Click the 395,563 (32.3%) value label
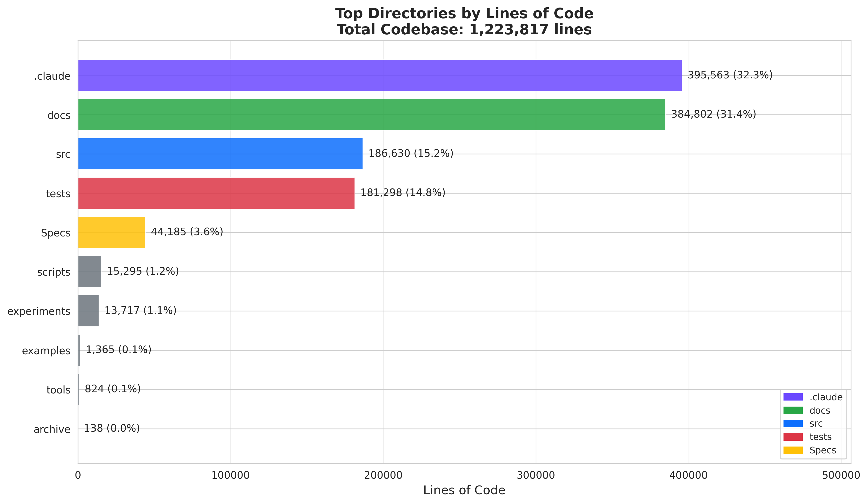 point(730,75)
